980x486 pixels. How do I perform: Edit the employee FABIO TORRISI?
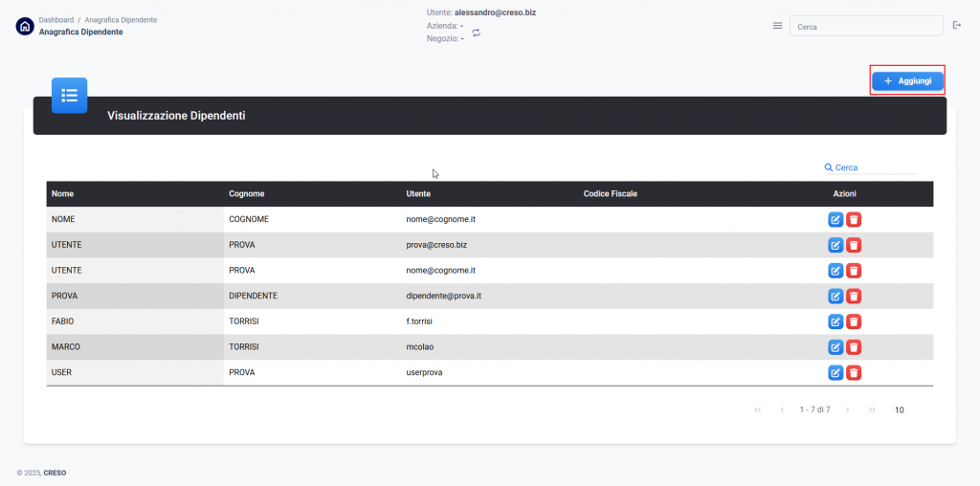tap(835, 321)
